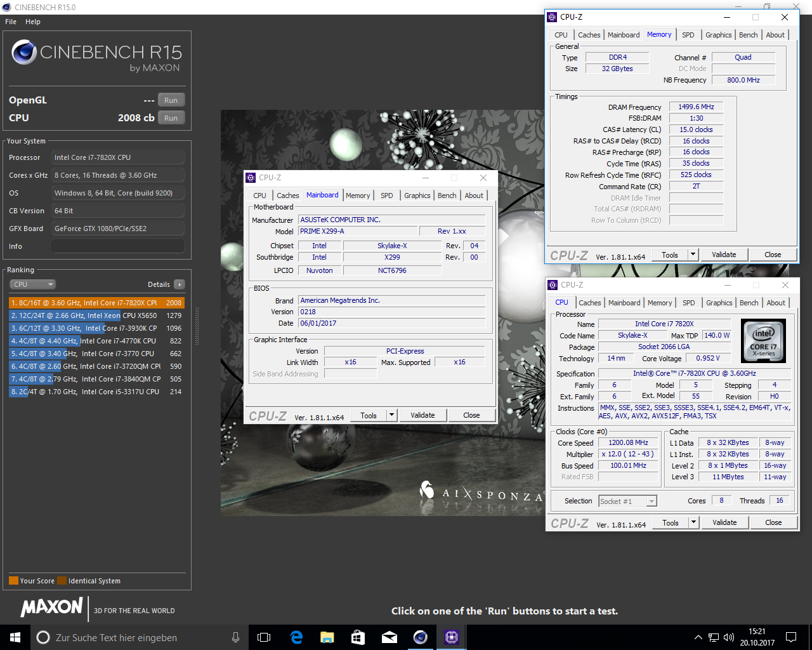812x650 pixels.
Task: Switch to Cinebench taskbar icon
Action: (420, 637)
